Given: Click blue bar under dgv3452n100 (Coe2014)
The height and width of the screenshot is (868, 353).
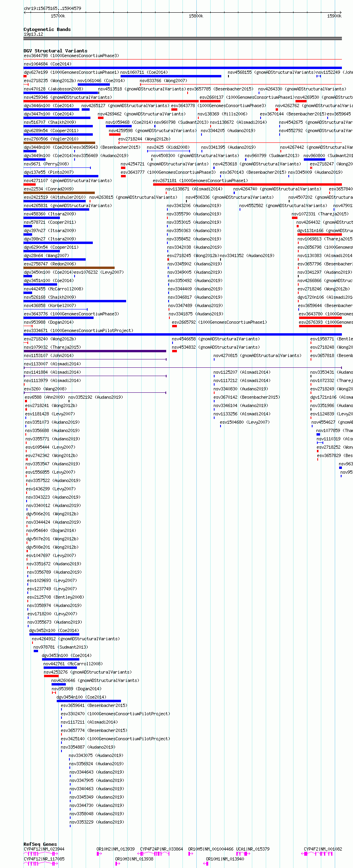Looking at the screenshot, I should point(54,634).
